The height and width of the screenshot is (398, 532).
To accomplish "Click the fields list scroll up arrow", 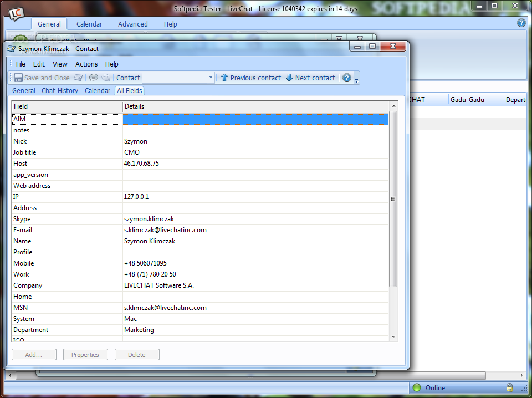I will click(x=393, y=106).
